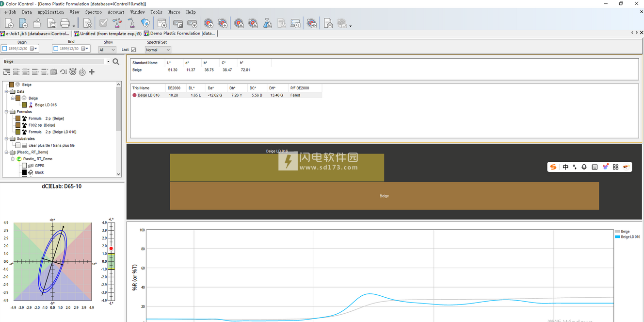Click the tree panel scroll down arrow
644x322 pixels.
(119, 174)
